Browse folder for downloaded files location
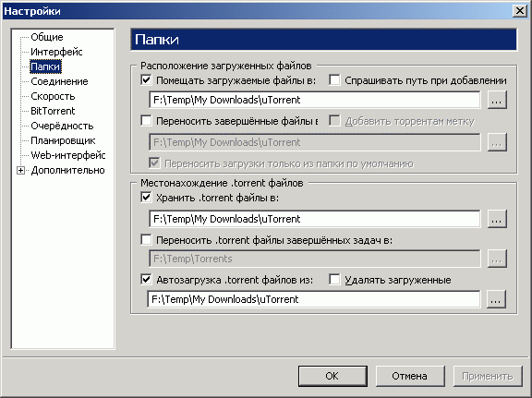Image resolution: width=532 pixels, height=398 pixels. [x=497, y=100]
